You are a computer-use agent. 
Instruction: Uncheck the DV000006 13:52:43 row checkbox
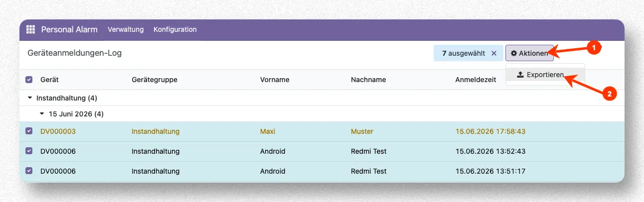tap(29, 151)
